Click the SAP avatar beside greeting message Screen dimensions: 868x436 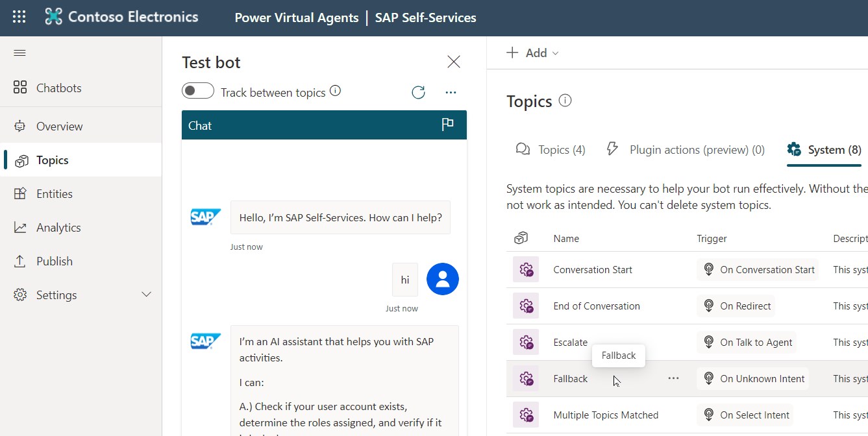206,217
